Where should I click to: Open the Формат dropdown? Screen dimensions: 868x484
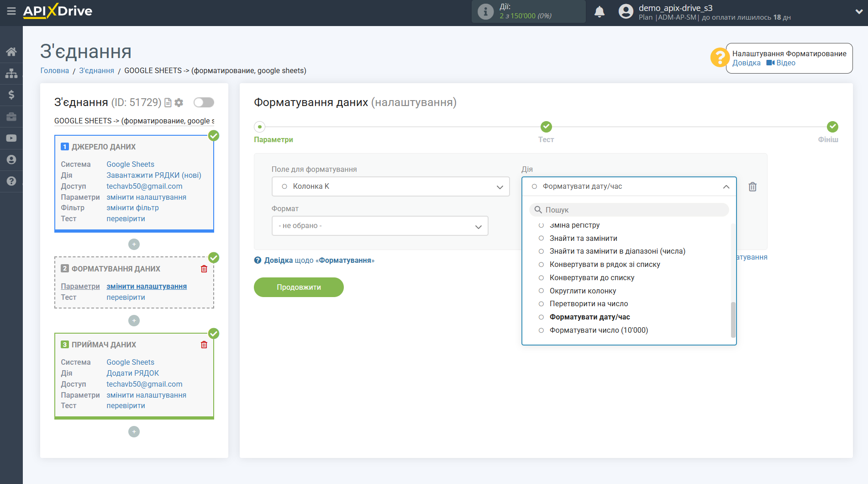pos(380,226)
